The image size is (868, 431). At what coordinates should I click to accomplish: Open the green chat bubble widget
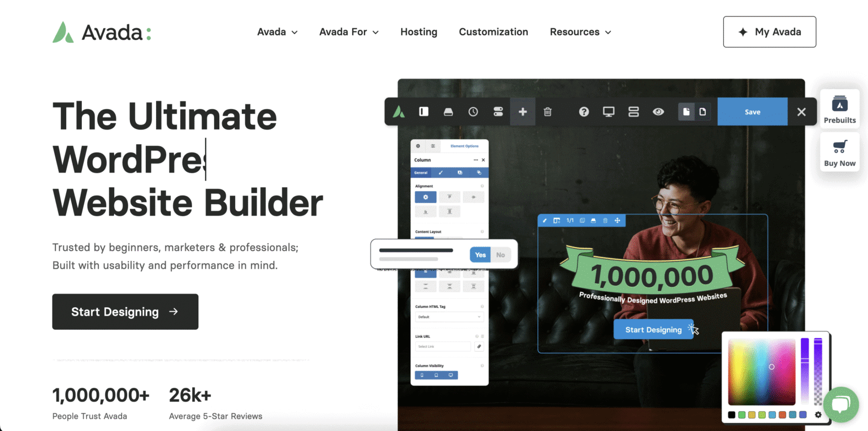coord(841,404)
